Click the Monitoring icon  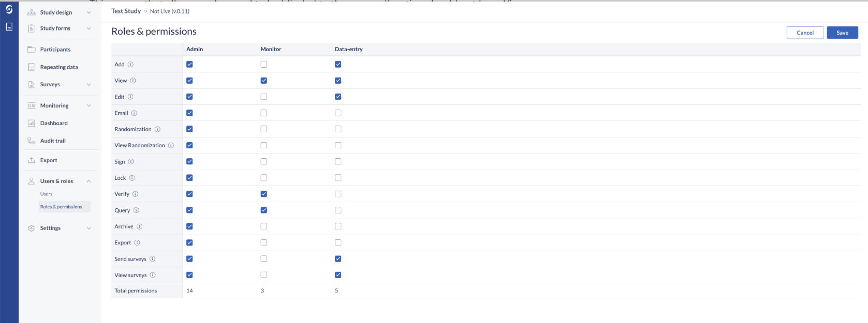31,105
